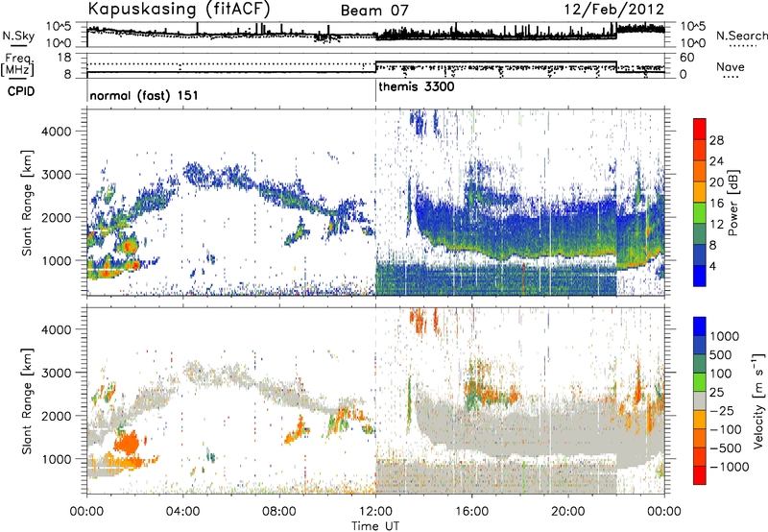
Task: Click the '18' tick on the frequency axis
Action: (x=65, y=58)
